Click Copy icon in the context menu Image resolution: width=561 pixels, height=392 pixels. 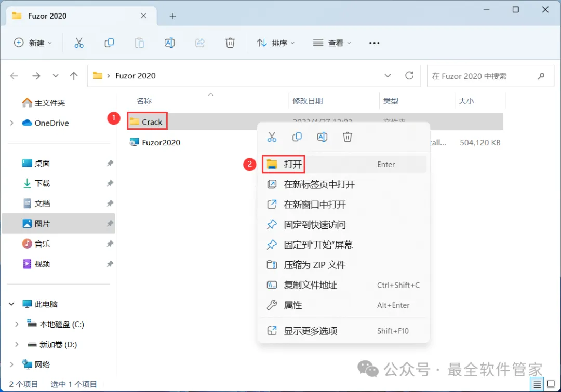click(x=297, y=137)
